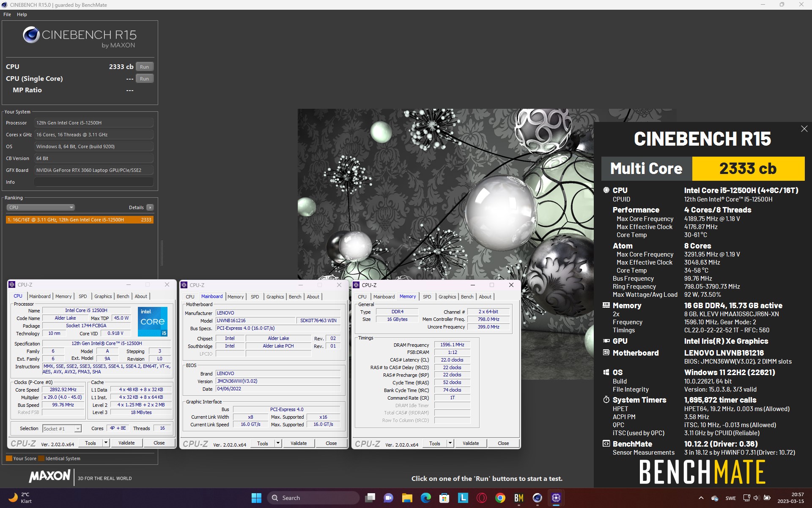Click the DRAM Frequency 1596.1 MHz value

tap(452, 345)
